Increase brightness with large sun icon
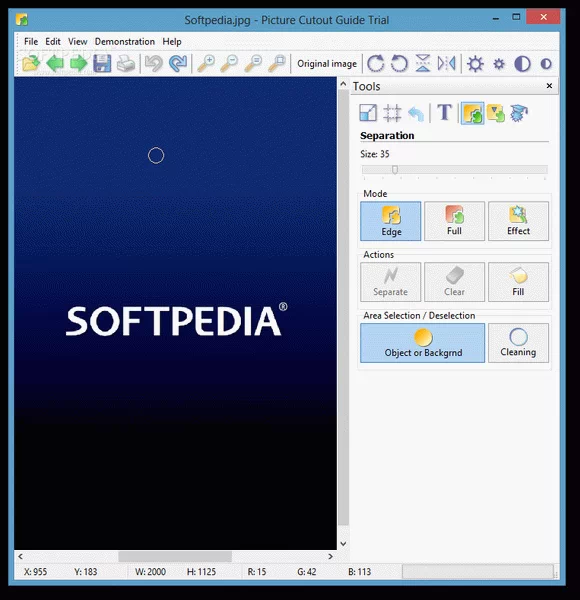Viewport: 580px width, 600px height. (x=475, y=64)
